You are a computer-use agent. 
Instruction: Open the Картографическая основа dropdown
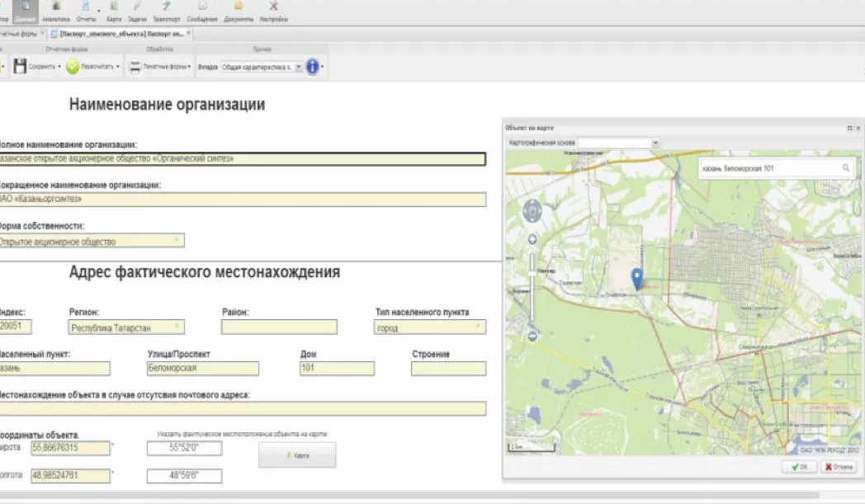point(655,143)
